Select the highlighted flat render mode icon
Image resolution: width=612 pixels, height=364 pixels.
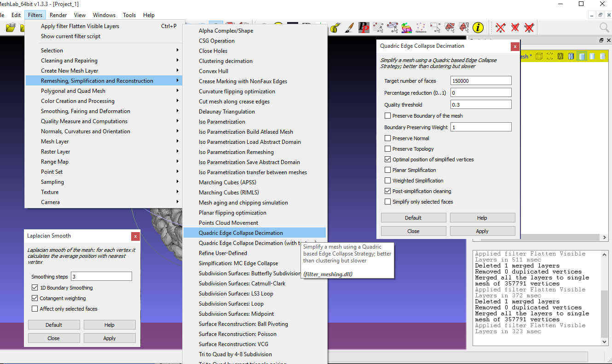pos(582,56)
